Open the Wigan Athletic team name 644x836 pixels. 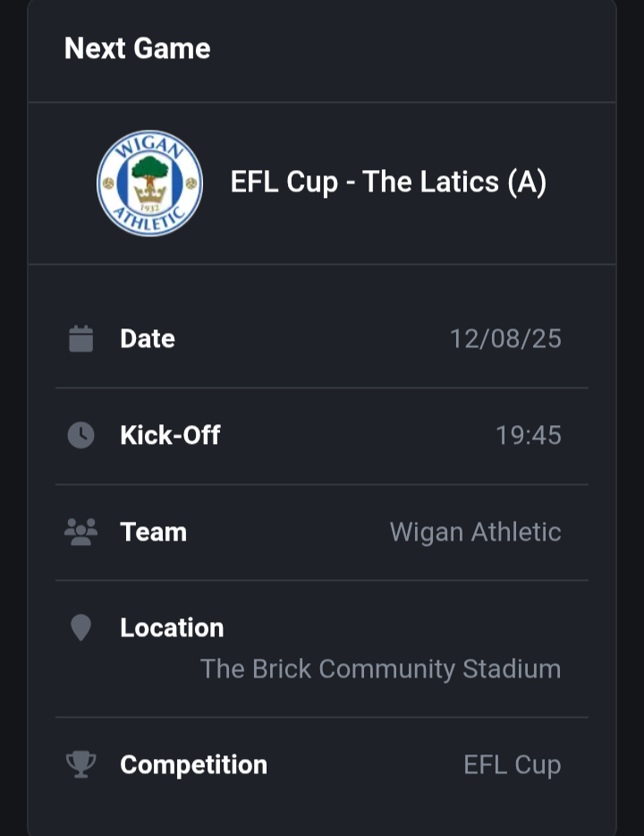coord(475,532)
